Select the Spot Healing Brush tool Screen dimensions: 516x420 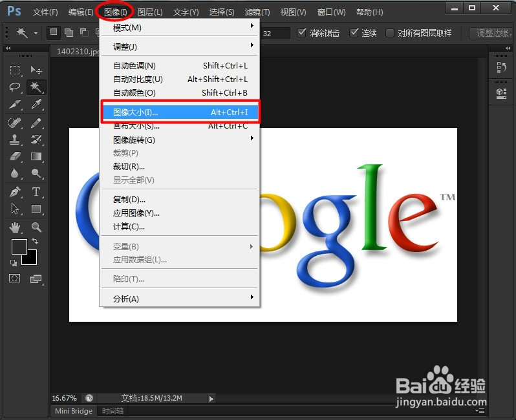point(15,123)
